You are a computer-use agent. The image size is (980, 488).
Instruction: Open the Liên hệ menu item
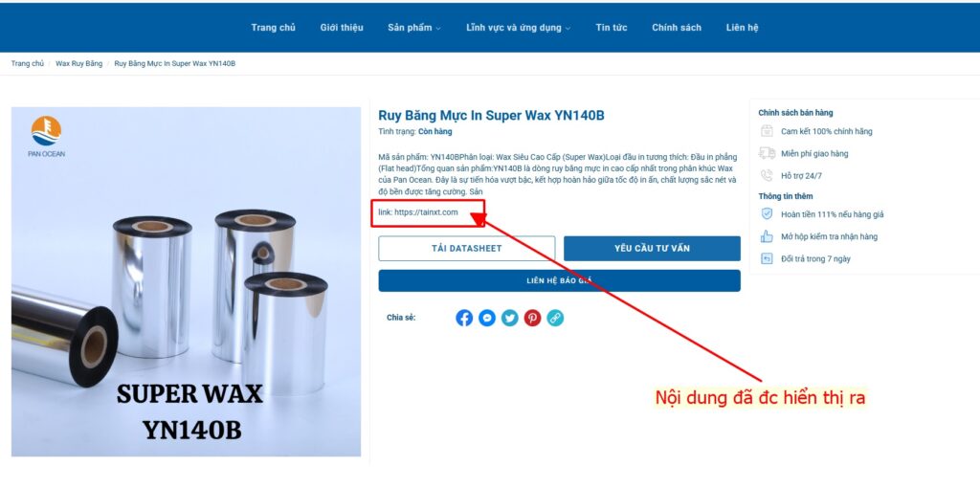[742, 28]
